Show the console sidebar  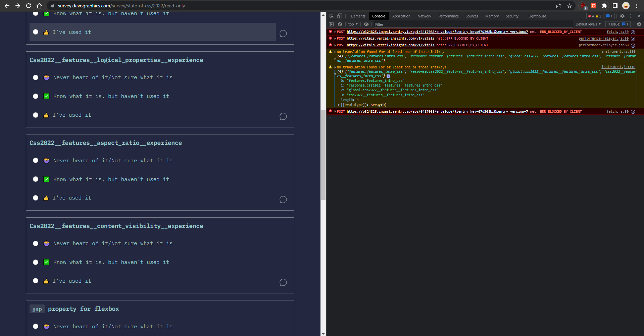tap(331, 24)
